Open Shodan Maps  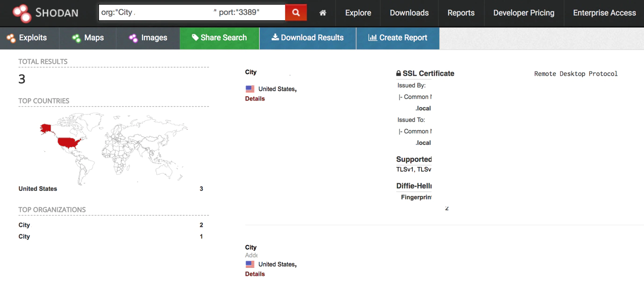88,38
